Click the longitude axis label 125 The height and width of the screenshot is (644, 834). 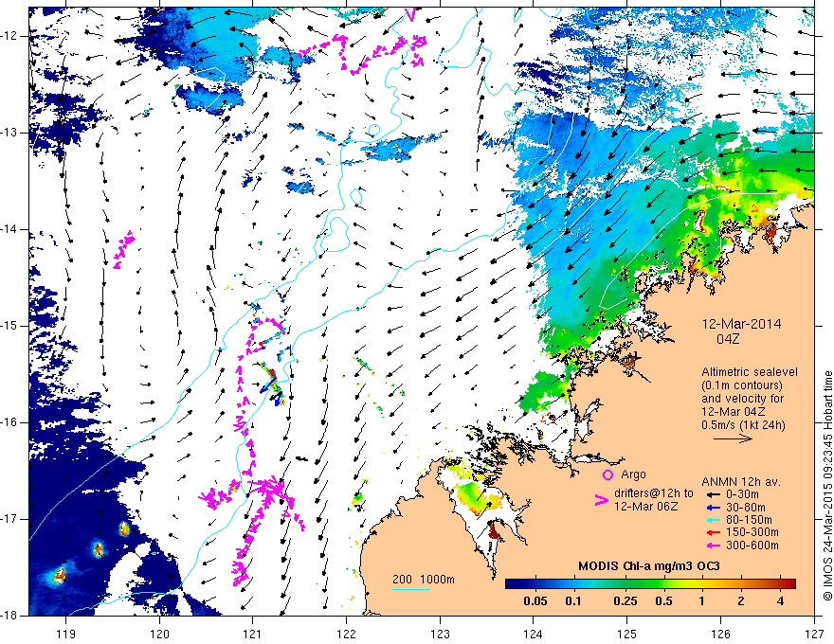pos(627,634)
